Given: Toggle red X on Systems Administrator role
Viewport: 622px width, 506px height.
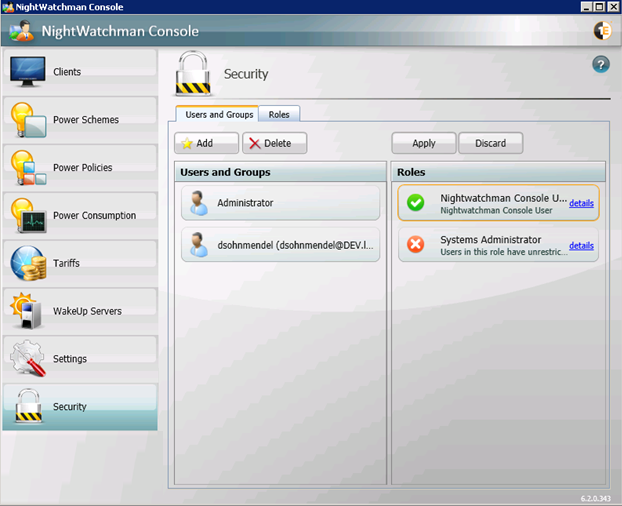Looking at the screenshot, I should tap(416, 245).
